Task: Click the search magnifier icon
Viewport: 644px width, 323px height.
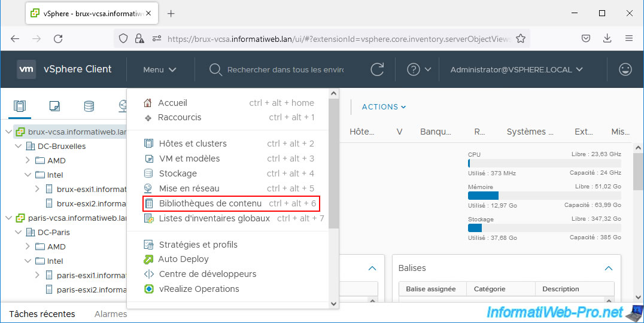Action: tap(215, 70)
